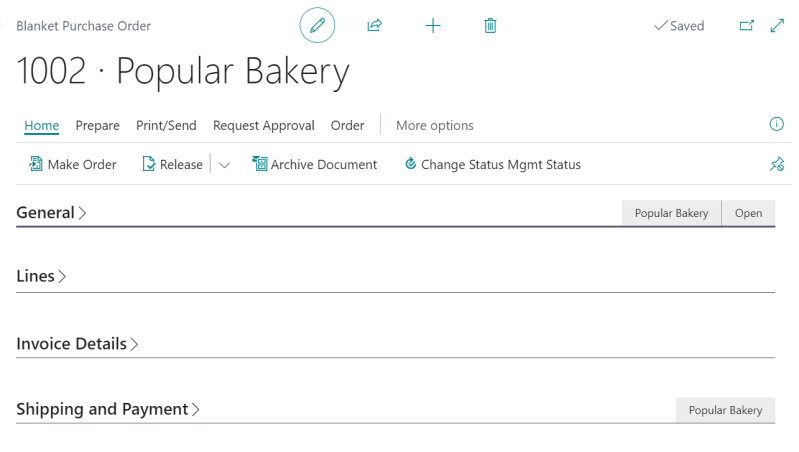Open dropdown arrow next to Release
The width and height of the screenshot is (799, 452).
pos(224,165)
